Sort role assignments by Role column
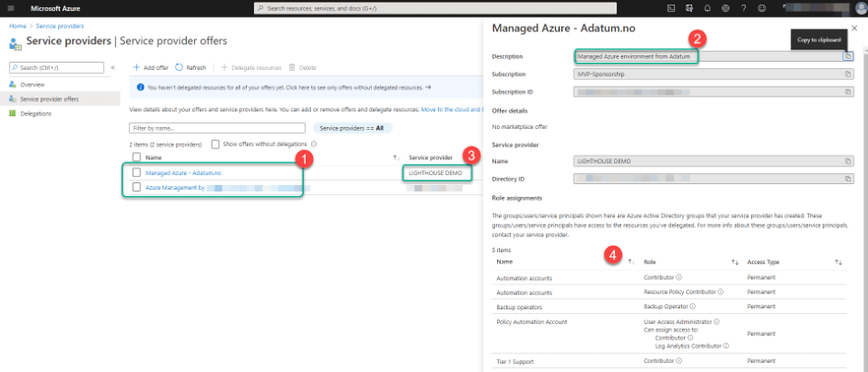The height and width of the screenshot is (372, 868). [x=733, y=262]
